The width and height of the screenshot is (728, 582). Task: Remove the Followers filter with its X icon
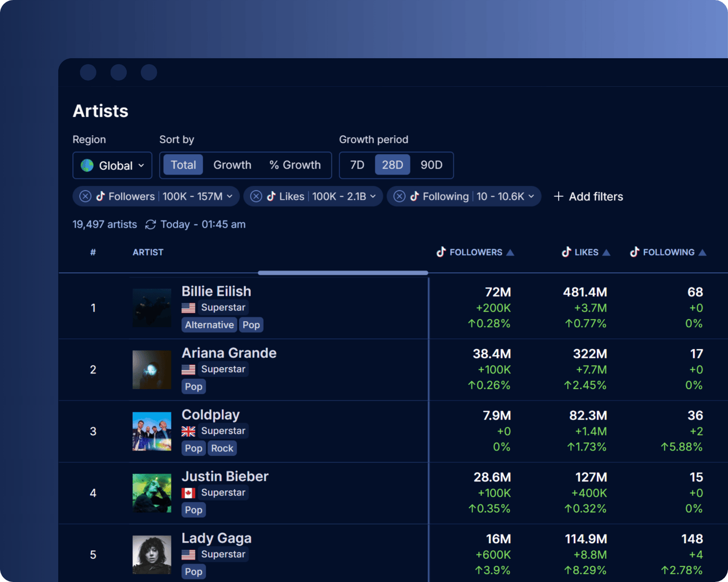tap(85, 197)
